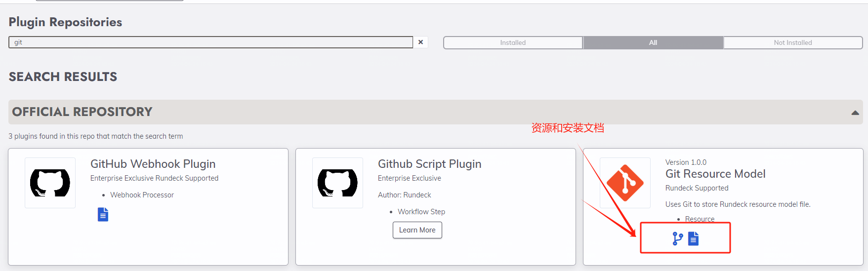The height and width of the screenshot is (271, 868).
Task: Click the '3 plugins found' message
Action: pyautogui.click(x=96, y=136)
